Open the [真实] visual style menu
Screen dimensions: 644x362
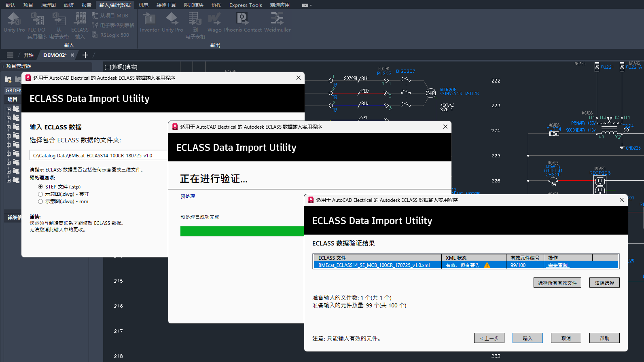[x=131, y=67]
